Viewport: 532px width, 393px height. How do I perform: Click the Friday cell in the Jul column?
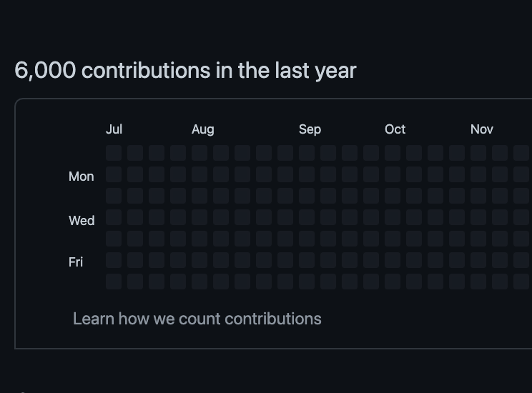(x=114, y=260)
